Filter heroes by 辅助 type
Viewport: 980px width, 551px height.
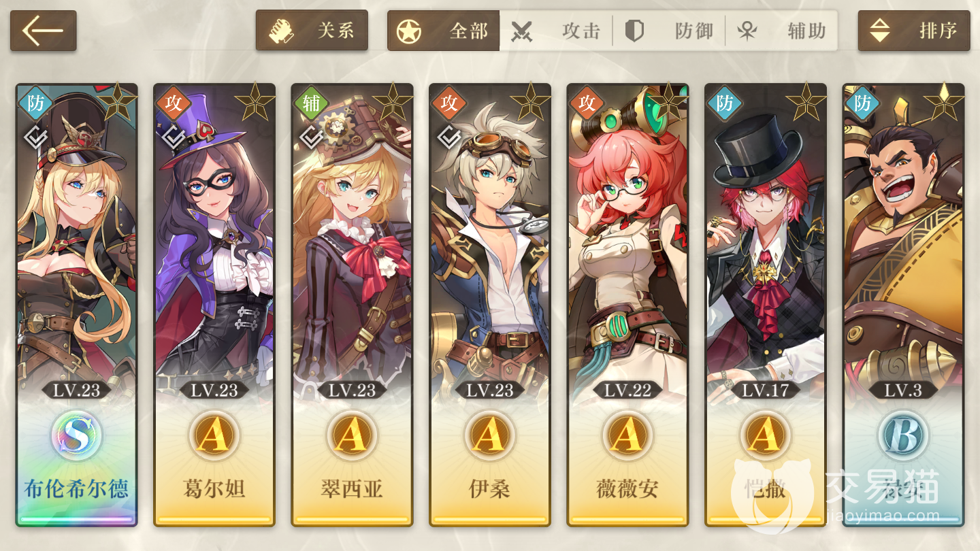tap(781, 31)
